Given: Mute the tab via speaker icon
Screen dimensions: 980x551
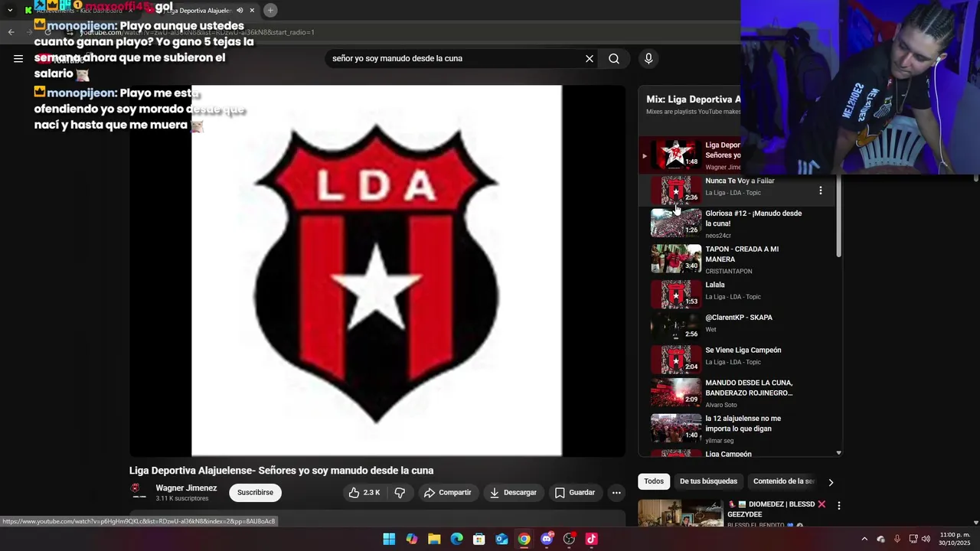Looking at the screenshot, I should click(240, 11).
